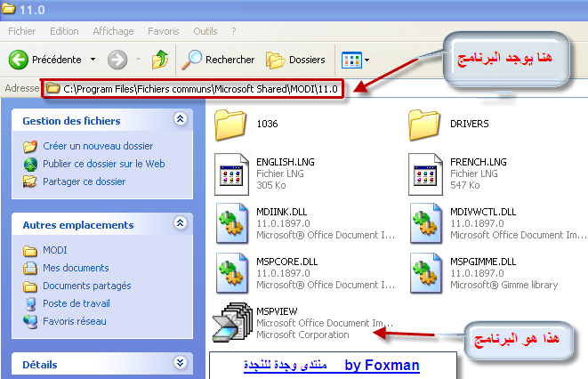The height and width of the screenshot is (379, 588).
Task: Click the Favoris réseau network icon
Action: (30, 322)
